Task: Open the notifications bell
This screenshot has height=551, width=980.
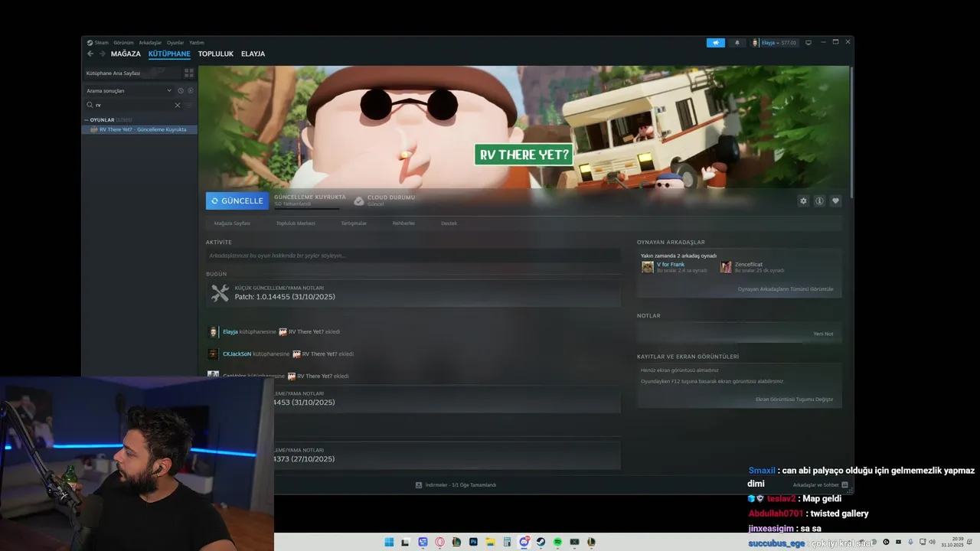Action: (737, 43)
